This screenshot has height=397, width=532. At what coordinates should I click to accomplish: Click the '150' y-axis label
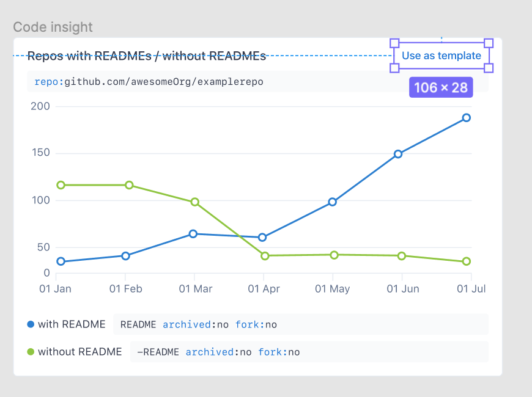coord(41,153)
